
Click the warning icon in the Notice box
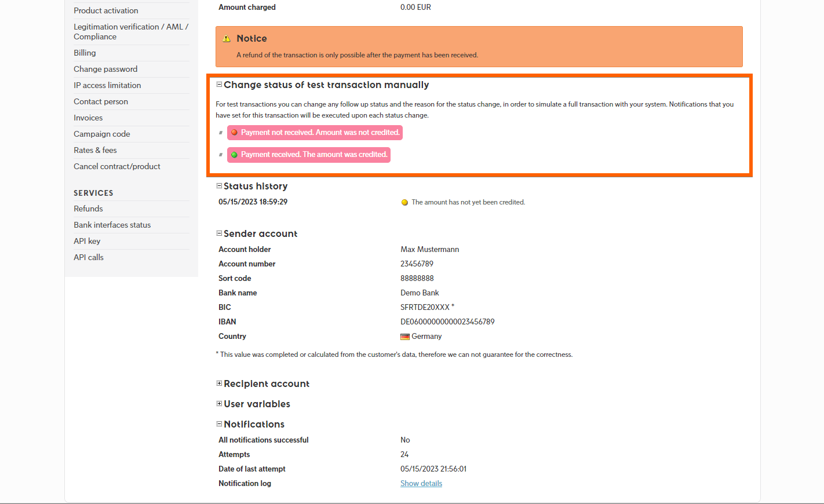click(227, 38)
